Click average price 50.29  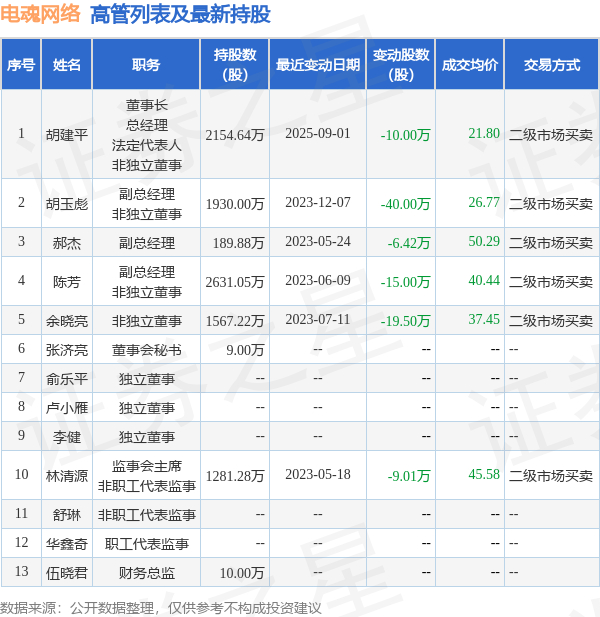[x=484, y=241]
